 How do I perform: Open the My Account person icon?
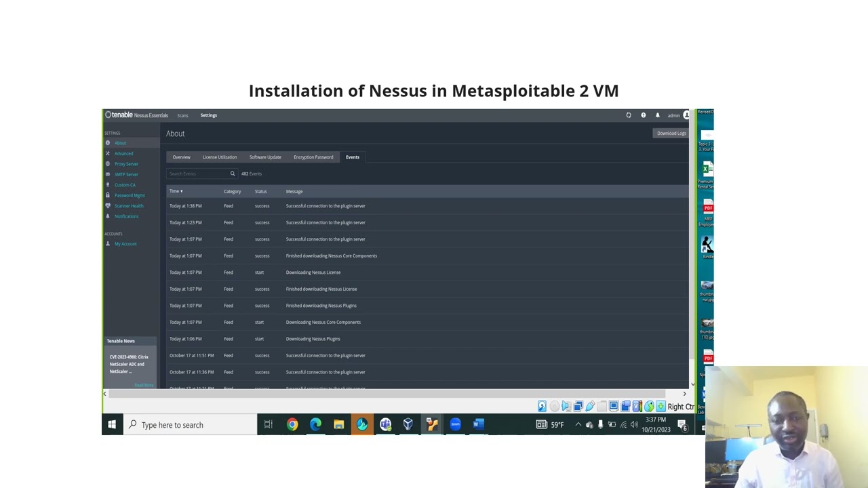pos(107,244)
